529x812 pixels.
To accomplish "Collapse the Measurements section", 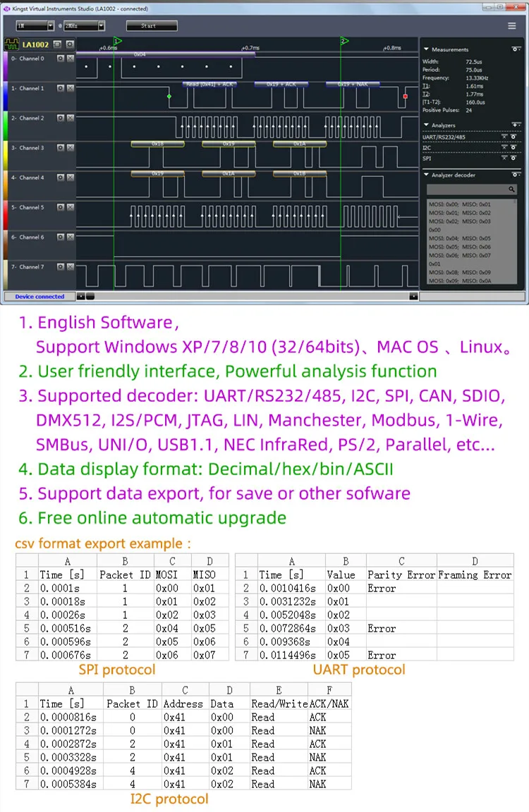I will (x=426, y=49).
